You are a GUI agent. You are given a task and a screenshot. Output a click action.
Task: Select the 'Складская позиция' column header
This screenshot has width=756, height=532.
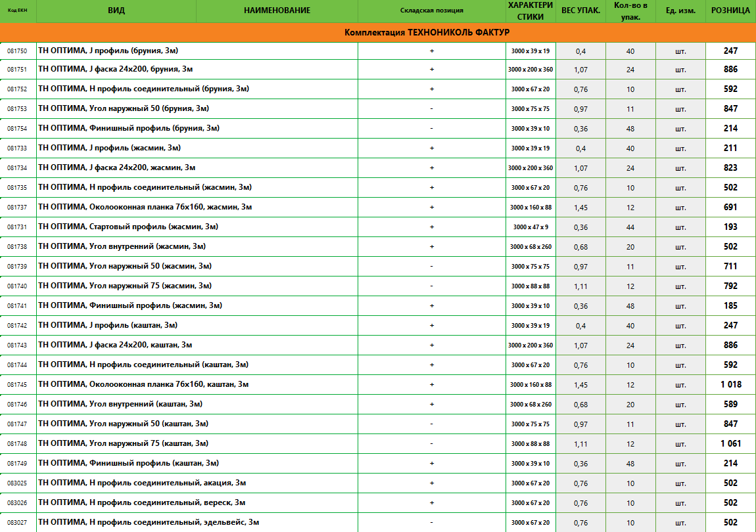click(x=431, y=10)
